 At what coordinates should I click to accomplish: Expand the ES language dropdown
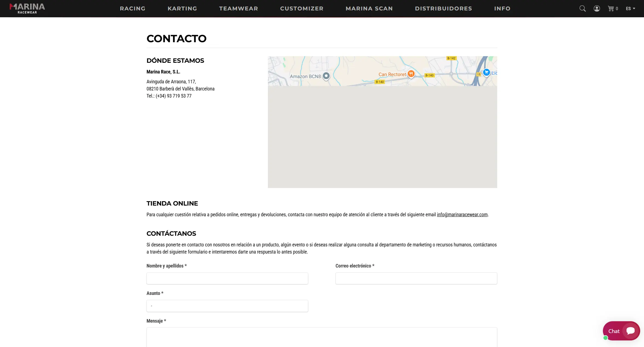coord(630,8)
